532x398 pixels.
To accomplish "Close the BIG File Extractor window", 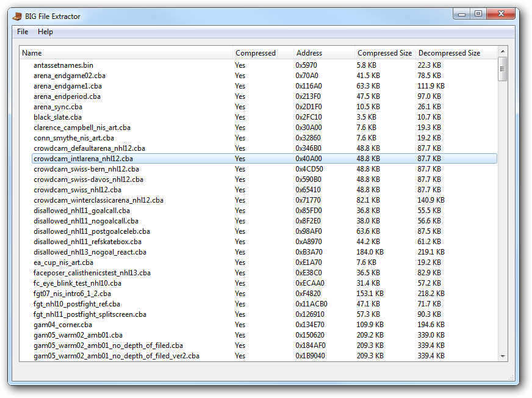I will (501, 14).
